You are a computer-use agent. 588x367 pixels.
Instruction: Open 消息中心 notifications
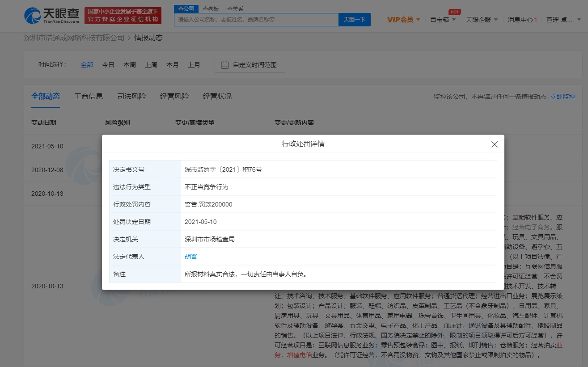(522, 20)
